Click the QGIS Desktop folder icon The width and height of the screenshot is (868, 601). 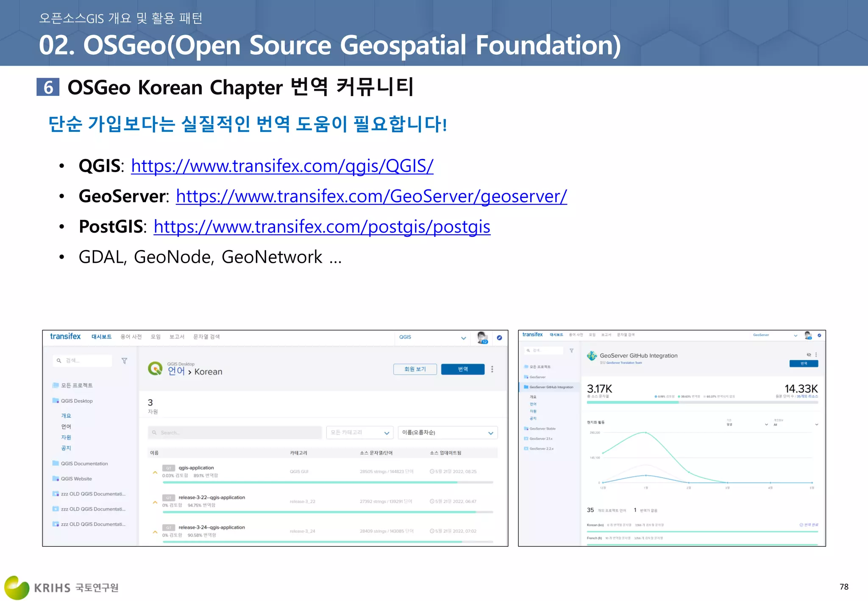[56, 401]
